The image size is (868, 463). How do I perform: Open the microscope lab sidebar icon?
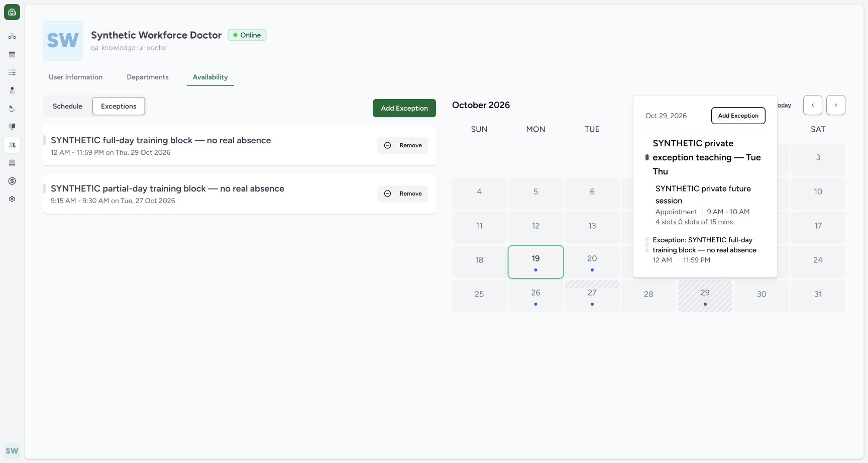[12, 109]
